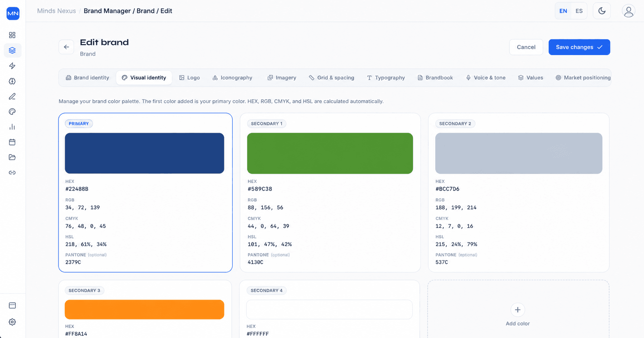
Task: Click the HEX value #22488B
Action: (77, 189)
